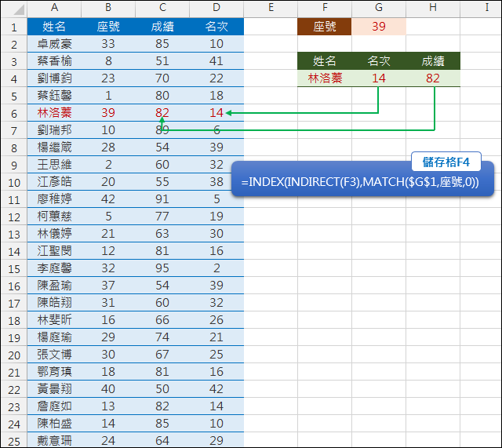
Task: Select the name cell 劉瑞邦
Action: [54, 130]
